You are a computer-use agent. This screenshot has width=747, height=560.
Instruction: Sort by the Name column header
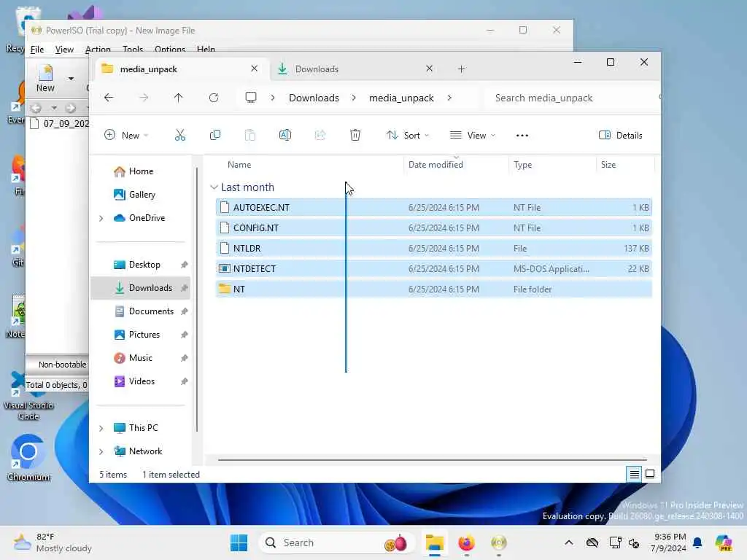(x=239, y=165)
